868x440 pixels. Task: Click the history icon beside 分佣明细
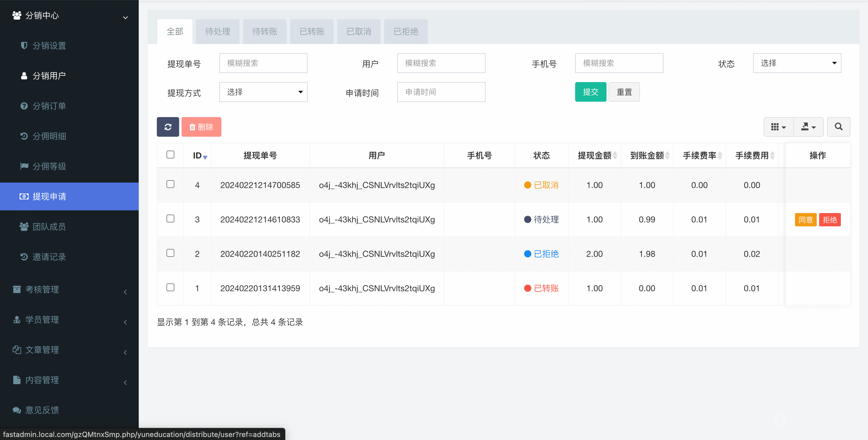[24, 136]
